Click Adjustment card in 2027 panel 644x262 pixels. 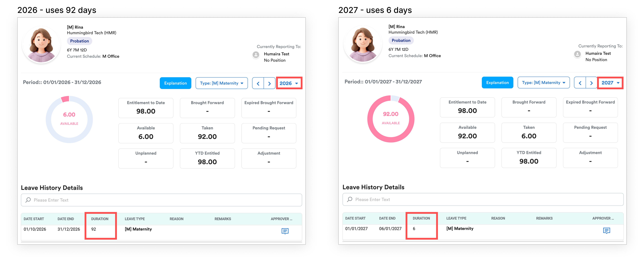[x=590, y=158]
